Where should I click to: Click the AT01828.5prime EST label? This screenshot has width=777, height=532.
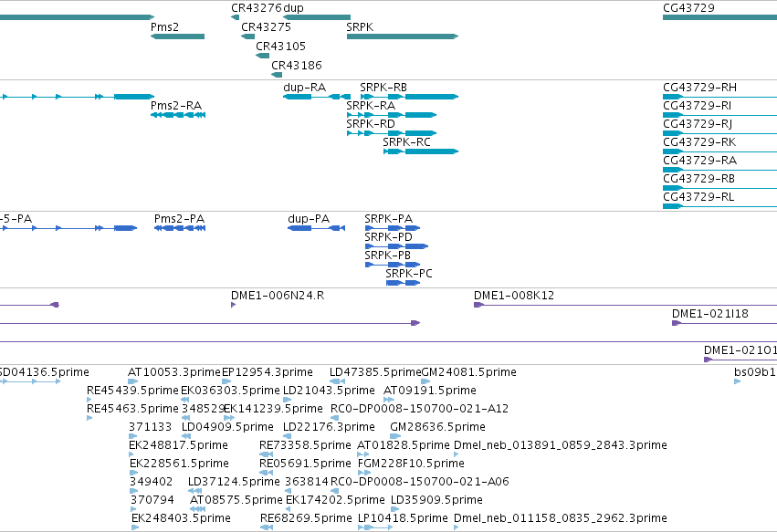(404, 446)
